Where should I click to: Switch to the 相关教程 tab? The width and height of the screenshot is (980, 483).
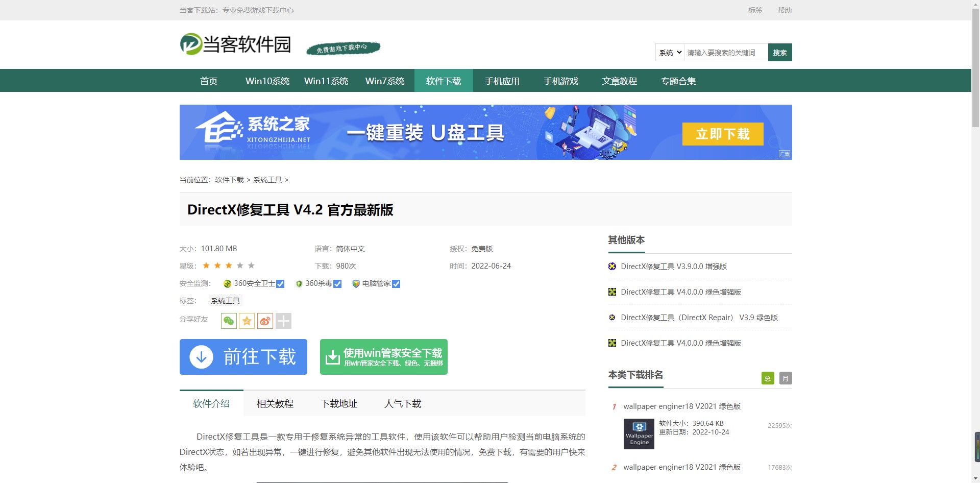[x=275, y=403]
